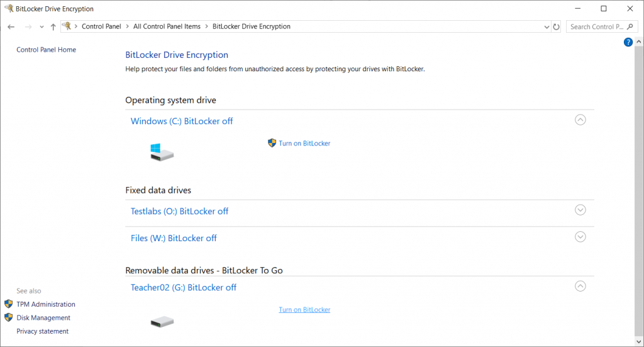Expand the Testlabs (O:) drive section
The width and height of the screenshot is (644, 347).
[x=580, y=210]
